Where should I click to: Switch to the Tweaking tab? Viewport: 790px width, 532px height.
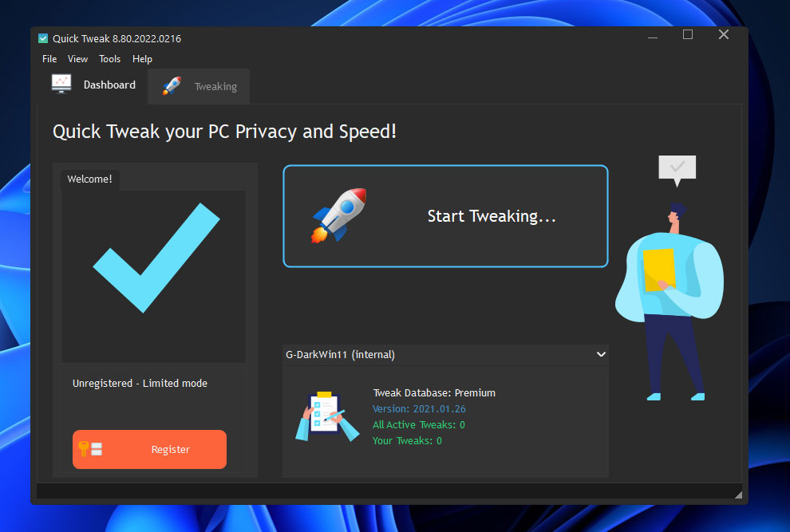tap(199, 87)
